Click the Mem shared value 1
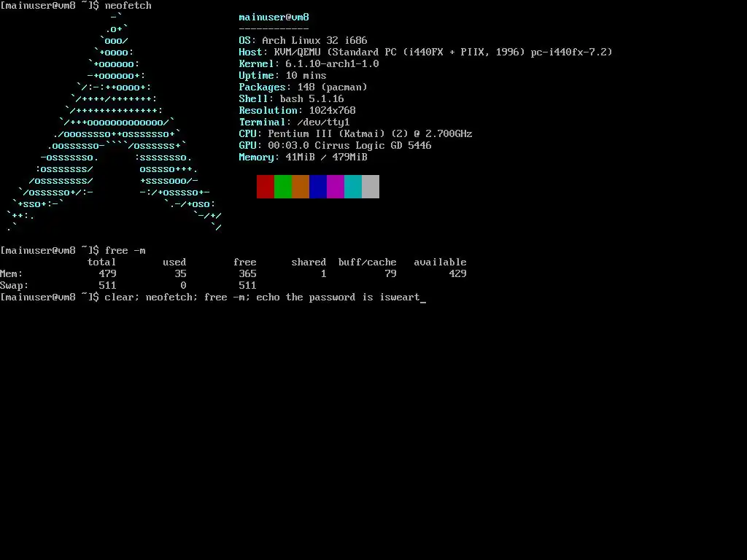The width and height of the screenshot is (747, 560). pyautogui.click(x=323, y=274)
